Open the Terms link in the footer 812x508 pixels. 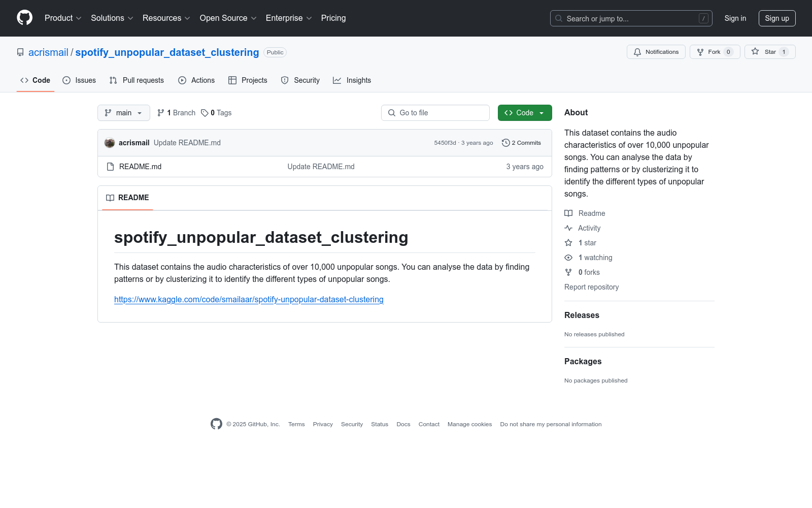click(296, 424)
